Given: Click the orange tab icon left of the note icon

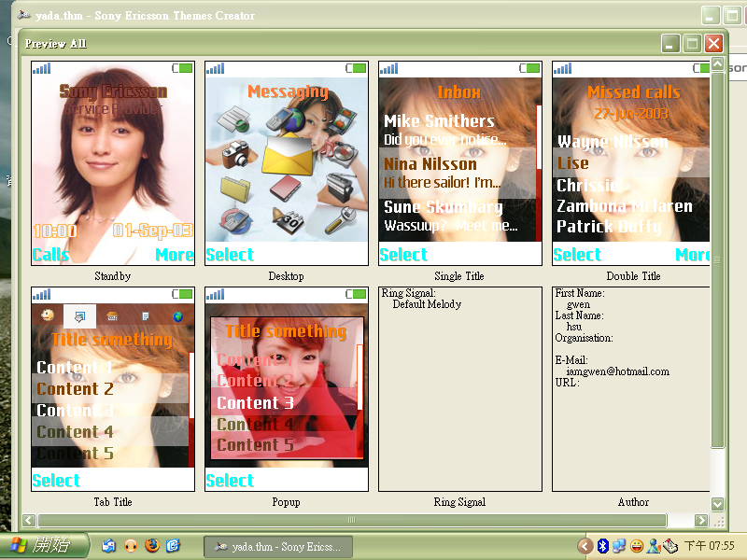Looking at the screenshot, I should [112, 316].
